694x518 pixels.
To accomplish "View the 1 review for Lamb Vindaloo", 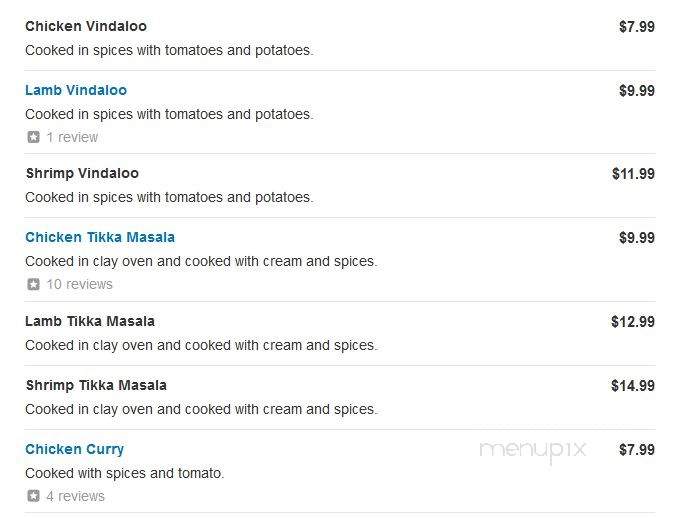I will 72,137.
